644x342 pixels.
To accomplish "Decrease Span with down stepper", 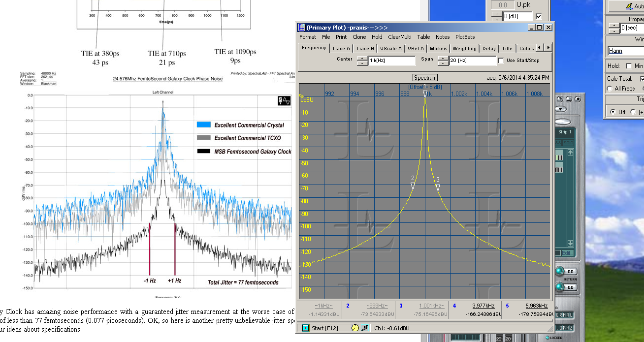I will pos(443,63).
